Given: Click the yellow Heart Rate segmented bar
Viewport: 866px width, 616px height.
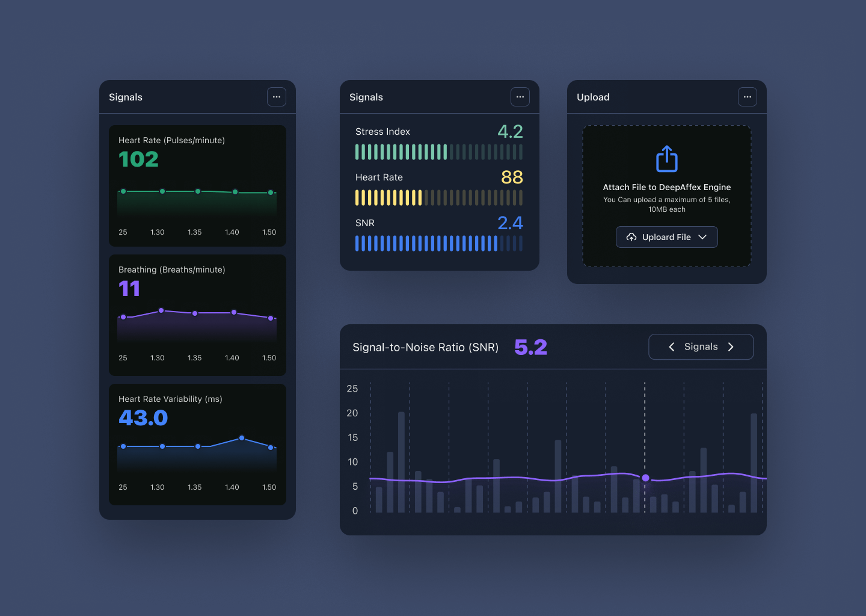Looking at the screenshot, I should 438,198.
